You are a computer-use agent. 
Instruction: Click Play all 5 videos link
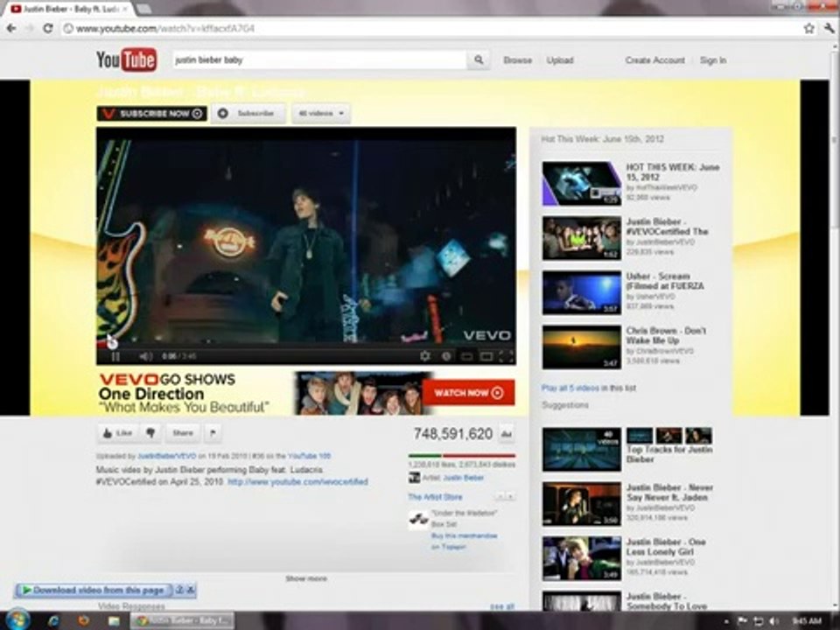570,388
